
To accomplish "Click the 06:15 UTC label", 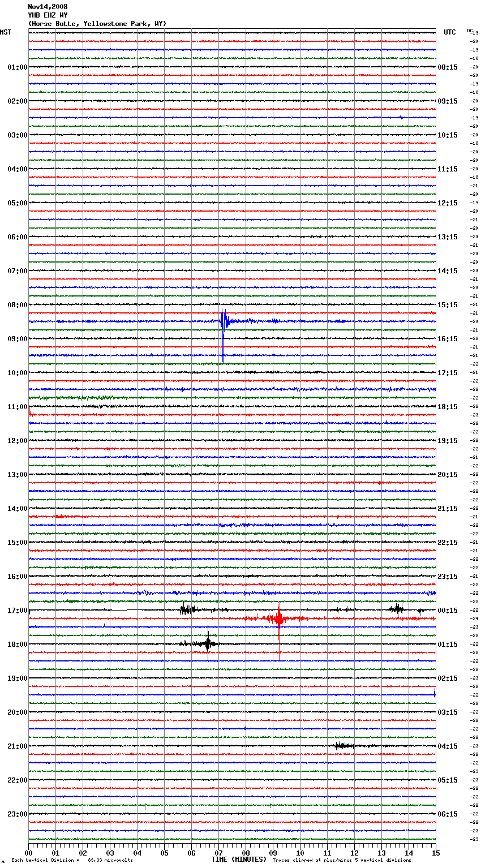I will [x=448, y=814].
